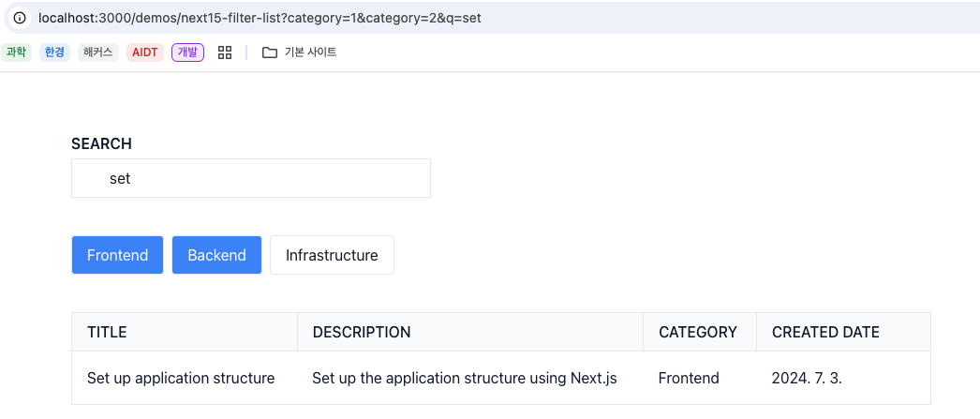Click the site info icon in address bar
Screen dimensions: 980x419
click(20, 18)
